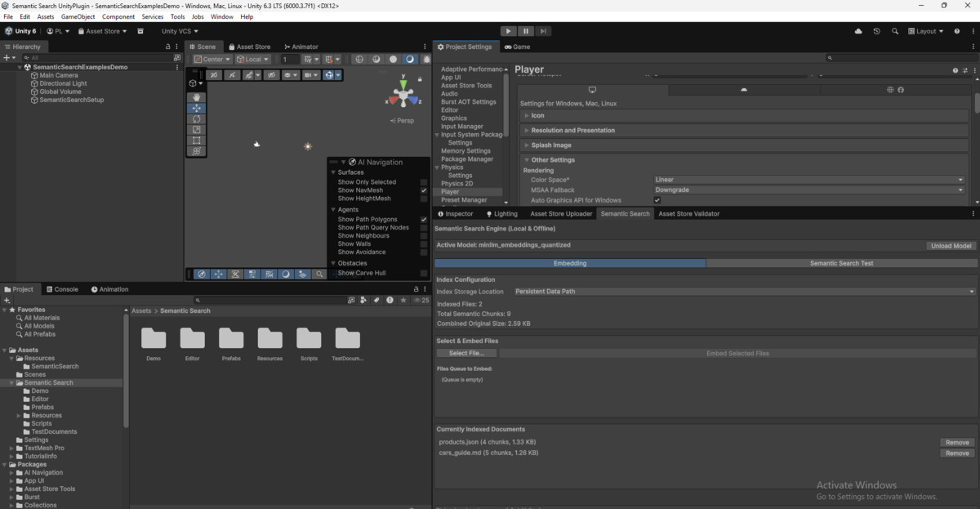This screenshot has width=980, height=509.
Task: Select the Move tool in Scene view
Action: (x=196, y=108)
